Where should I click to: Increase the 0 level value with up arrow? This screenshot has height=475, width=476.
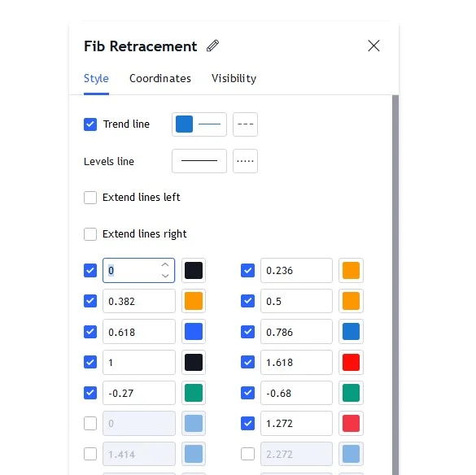pyautogui.click(x=165, y=265)
